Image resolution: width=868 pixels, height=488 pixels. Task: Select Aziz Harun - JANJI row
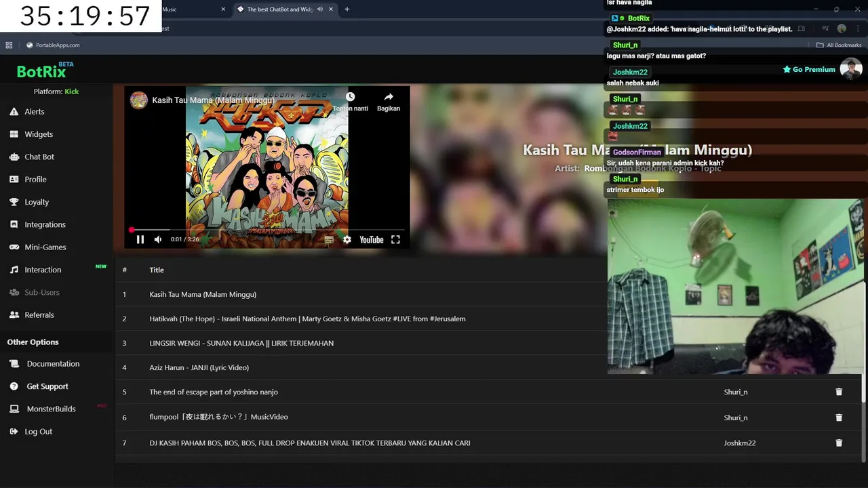click(x=359, y=367)
